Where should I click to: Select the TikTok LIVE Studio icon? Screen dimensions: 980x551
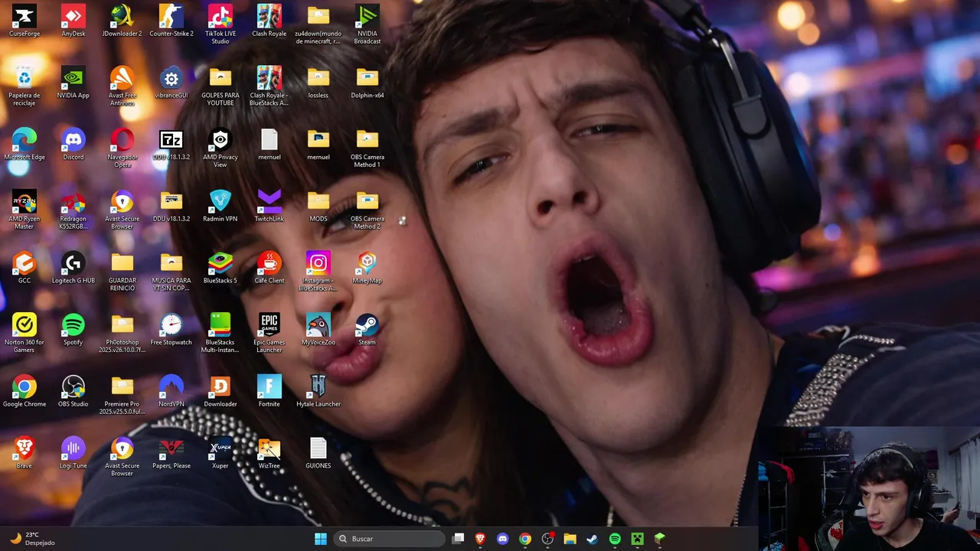pos(220,24)
